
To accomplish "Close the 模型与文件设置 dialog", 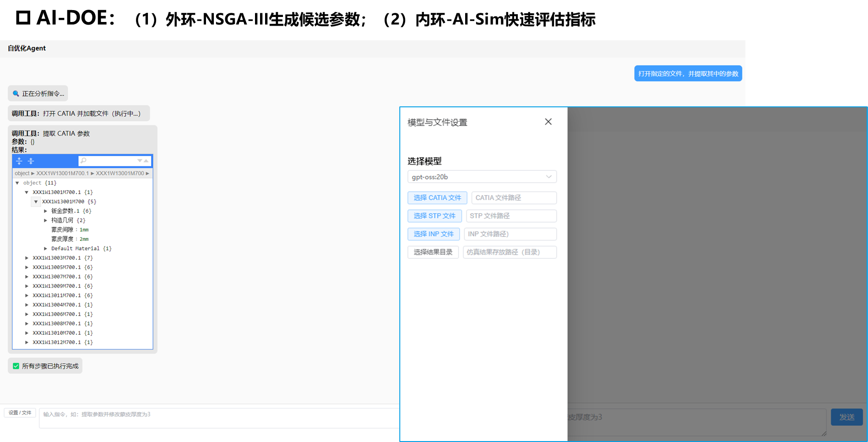I will click(x=548, y=122).
